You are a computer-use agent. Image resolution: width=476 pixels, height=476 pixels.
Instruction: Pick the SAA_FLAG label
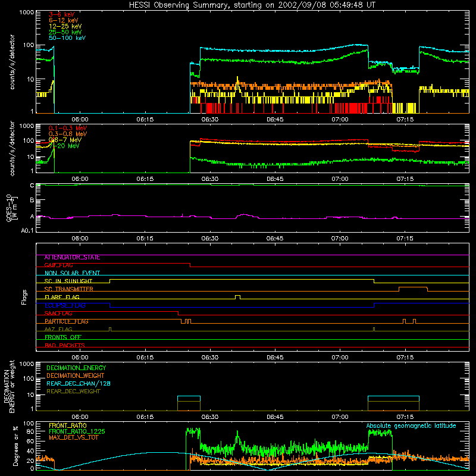(x=58, y=314)
